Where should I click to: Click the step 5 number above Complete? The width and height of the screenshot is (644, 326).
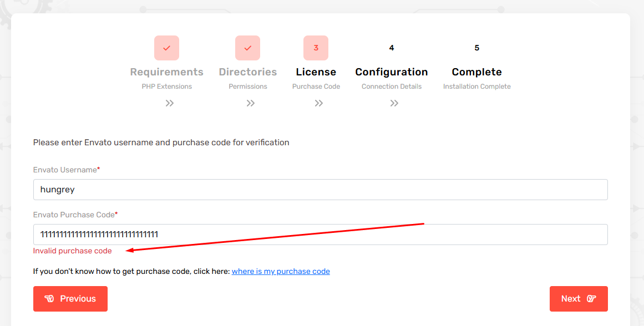click(x=476, y=48)
